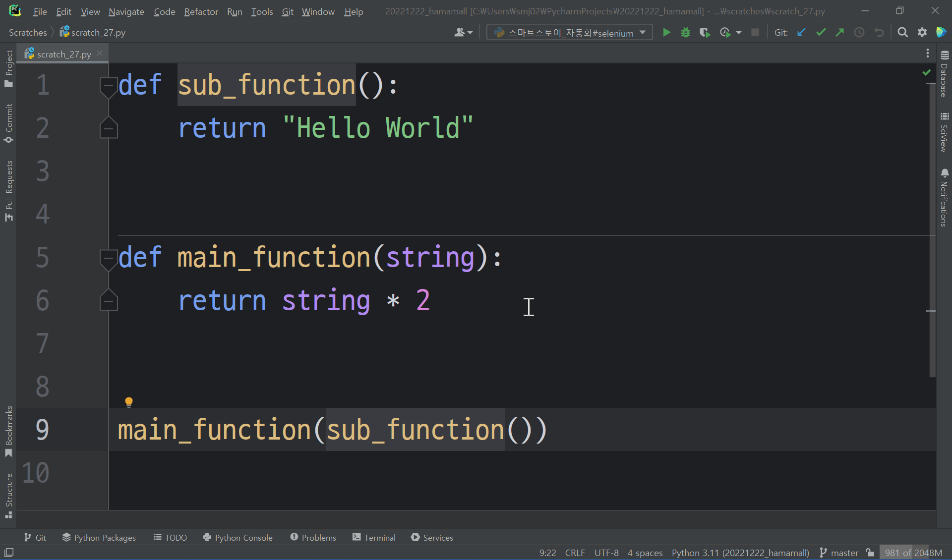Open the Refactor menu

coord(201,11)
